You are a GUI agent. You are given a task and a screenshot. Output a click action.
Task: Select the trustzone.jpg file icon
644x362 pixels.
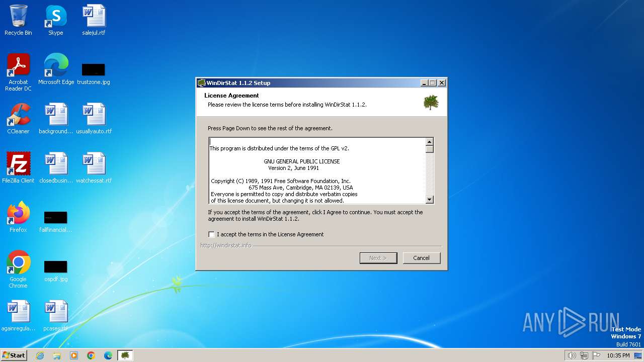pos(94,73)
